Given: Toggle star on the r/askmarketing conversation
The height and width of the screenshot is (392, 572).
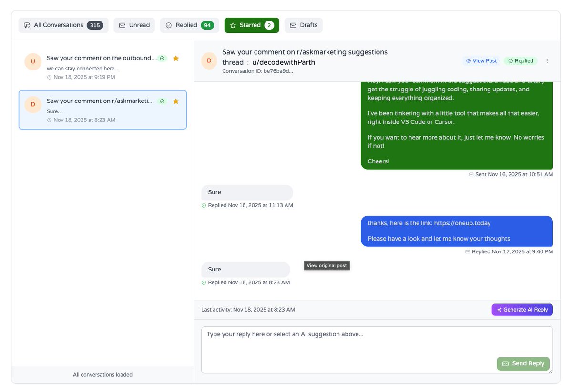Looking at the screenshot, I should click(x=176, y=101).
